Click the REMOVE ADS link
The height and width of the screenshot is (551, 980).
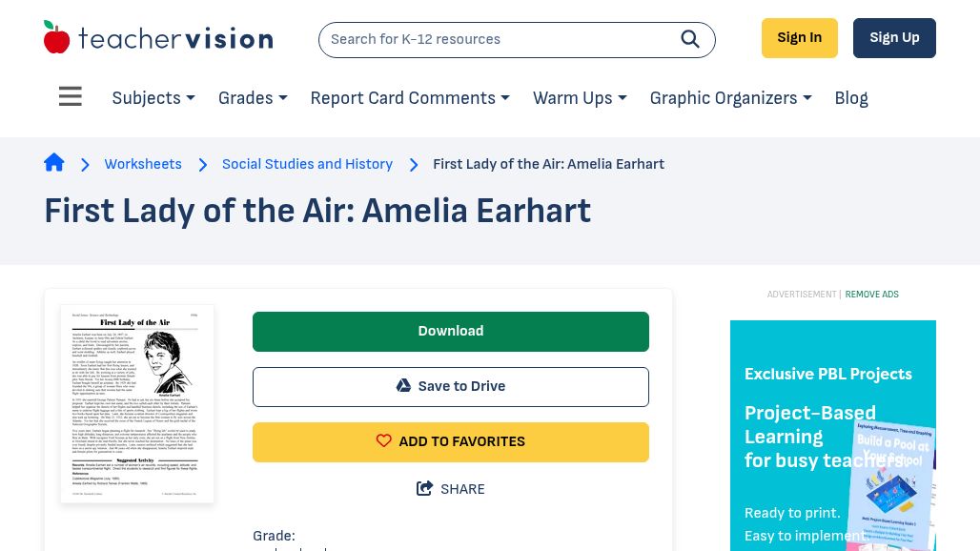click(871, 295)
